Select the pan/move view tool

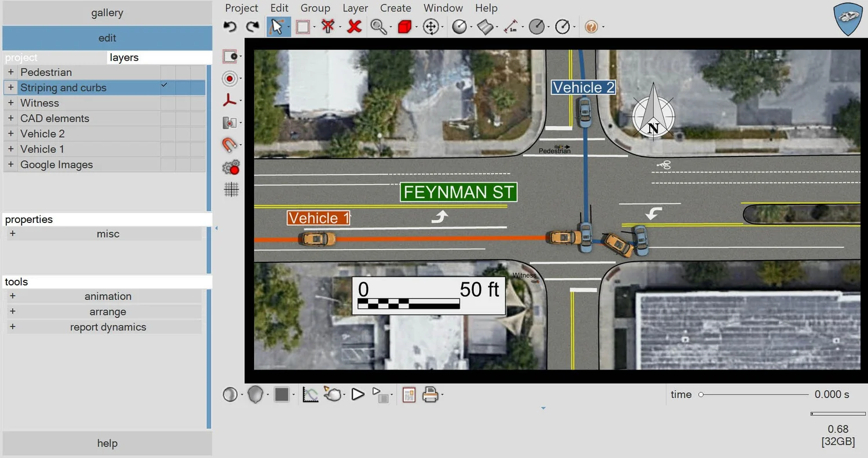point(432,26)
